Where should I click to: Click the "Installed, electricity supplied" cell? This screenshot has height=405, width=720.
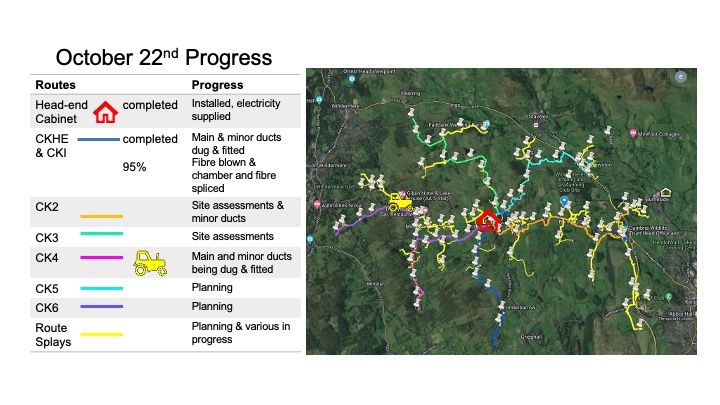(236, 110)
